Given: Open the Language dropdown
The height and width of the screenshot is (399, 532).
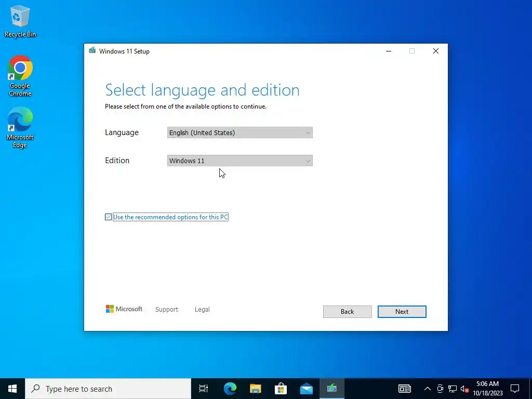Looking at the screenshot, I should pyautogui.click(x=240, y=132).
